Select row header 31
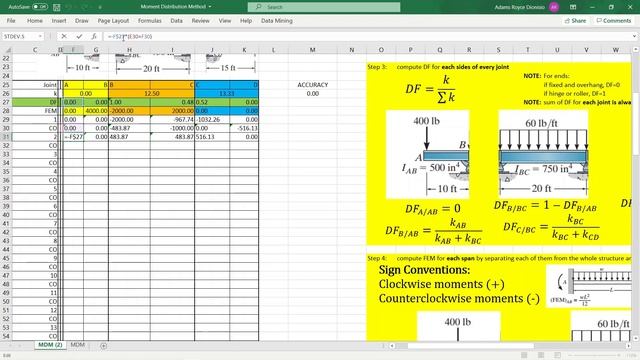Screen dimensions: 640x360 pos(6,137)
